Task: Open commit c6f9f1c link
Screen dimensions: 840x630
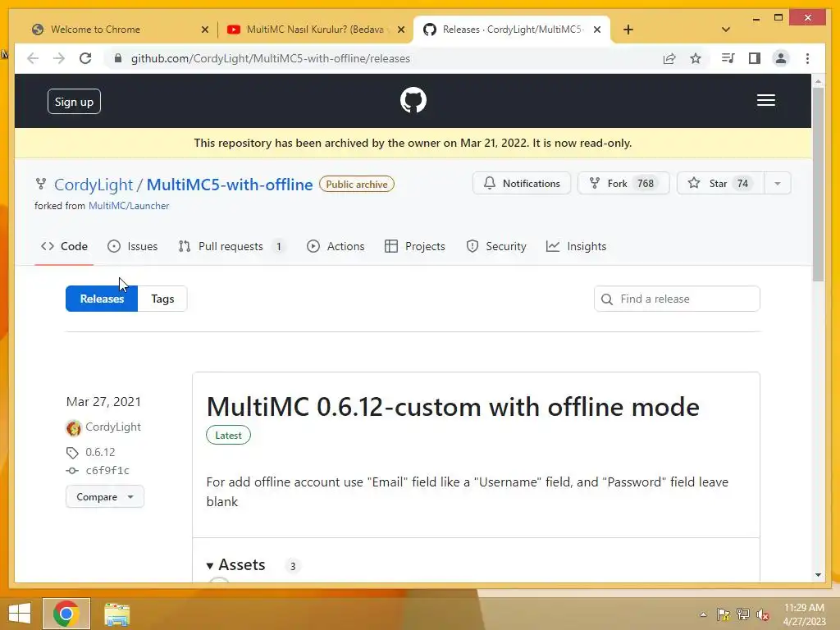Action: [107, 470]
